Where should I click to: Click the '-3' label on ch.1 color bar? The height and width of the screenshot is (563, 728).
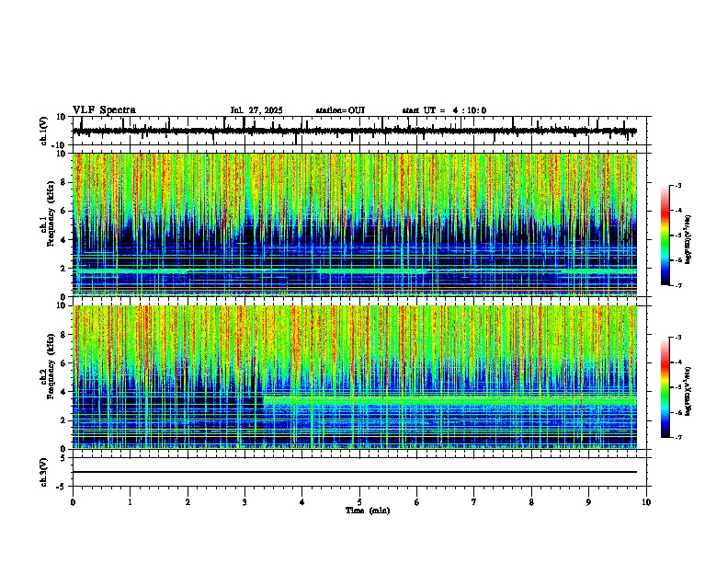click(x=678, y=185)
